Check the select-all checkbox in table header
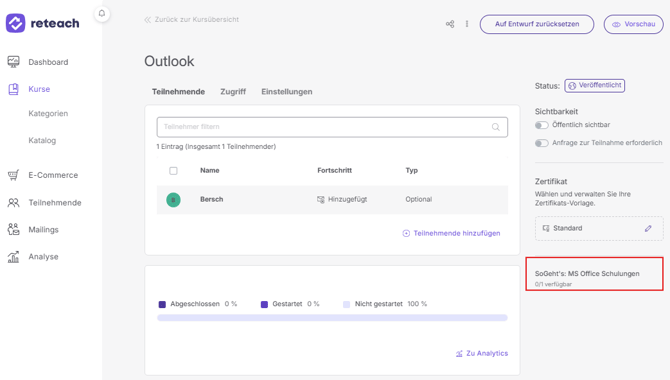The width and height of the screenshot is (670, 380). pos(173,171)
